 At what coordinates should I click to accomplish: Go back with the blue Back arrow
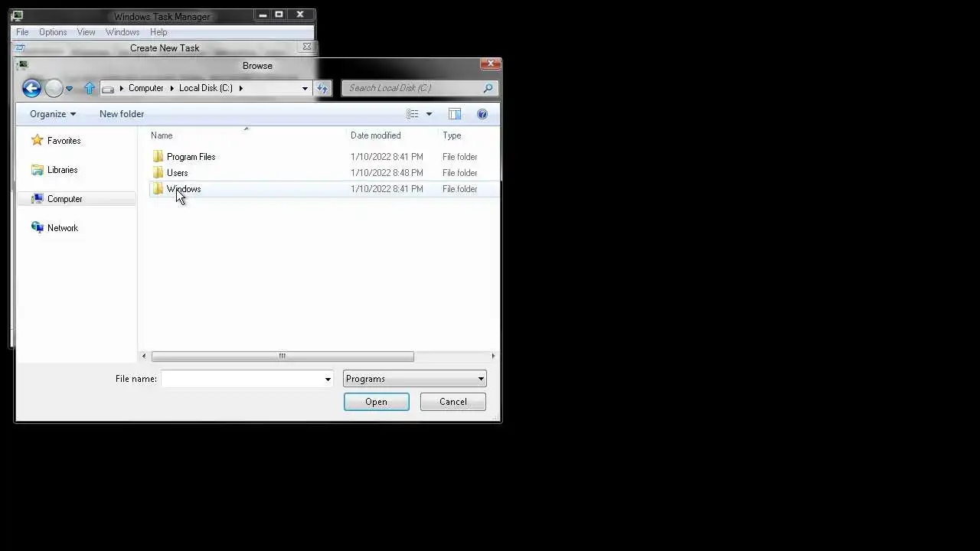pyautogui.click(x=31, y=88)
